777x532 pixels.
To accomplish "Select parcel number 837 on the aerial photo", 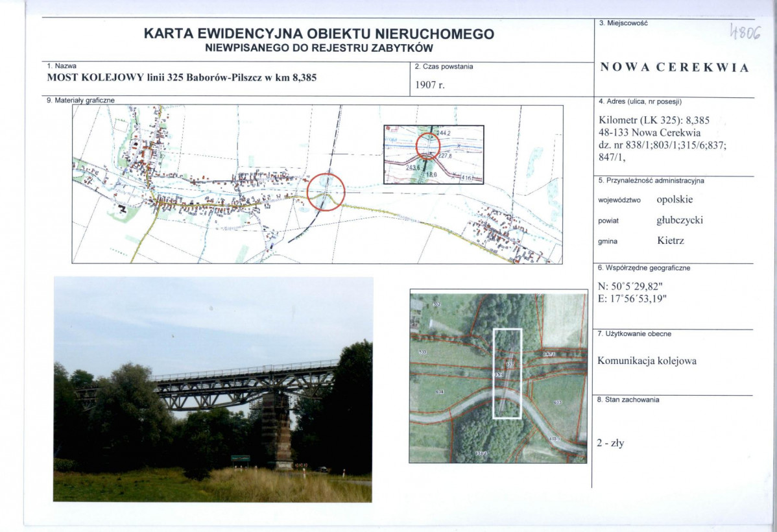I will coord(510,364).
